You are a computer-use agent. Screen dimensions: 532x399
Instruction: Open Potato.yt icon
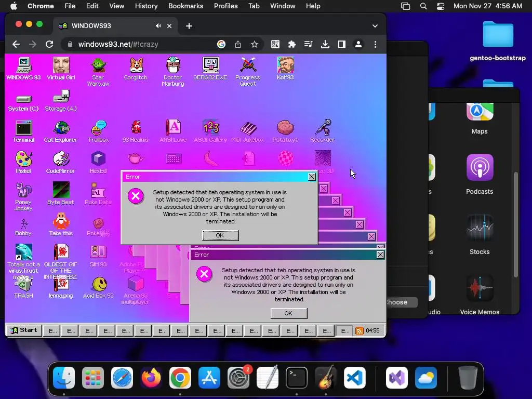(285, 131)
